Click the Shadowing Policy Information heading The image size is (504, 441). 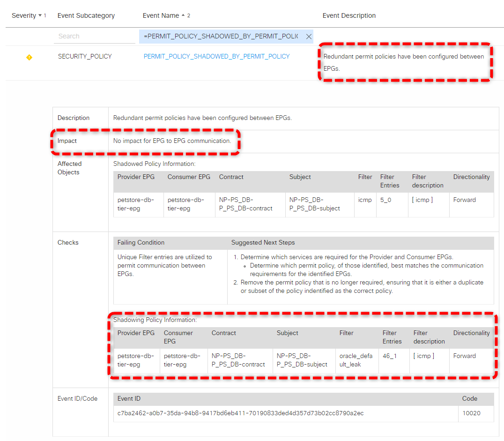point(155,320)
